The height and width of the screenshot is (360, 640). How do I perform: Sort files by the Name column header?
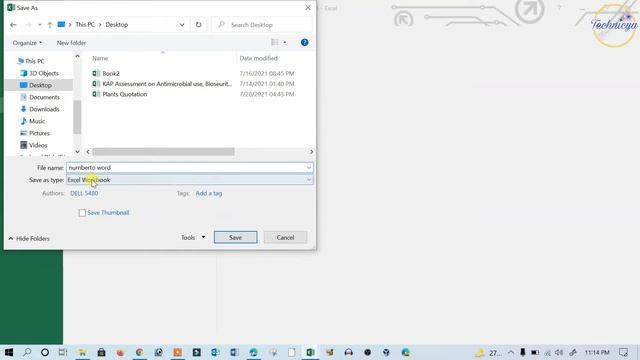pyautogui.click(x=100, y=58)
